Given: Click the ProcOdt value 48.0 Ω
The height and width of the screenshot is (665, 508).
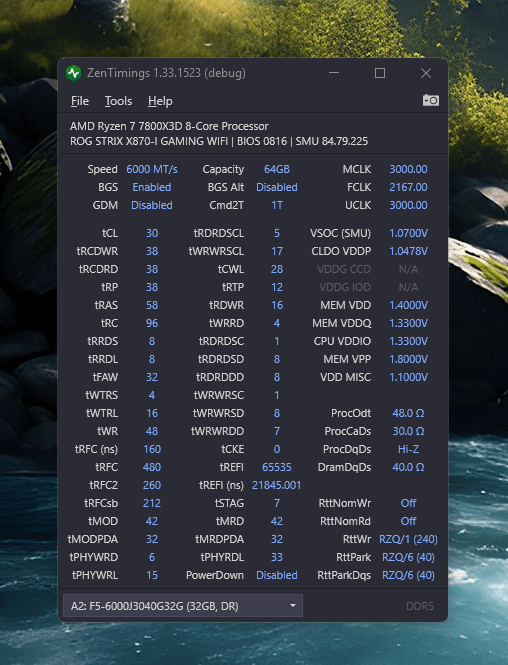Looking at the screenshot, I should (408, 413).
